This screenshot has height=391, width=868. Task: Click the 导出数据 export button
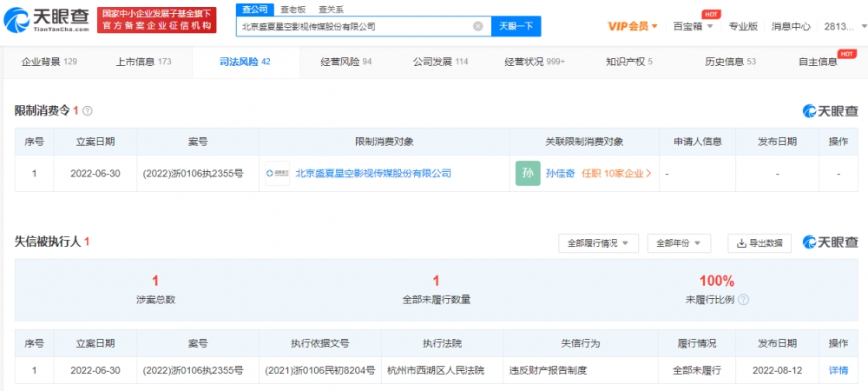pyautogui.click(x=759, y=243)
